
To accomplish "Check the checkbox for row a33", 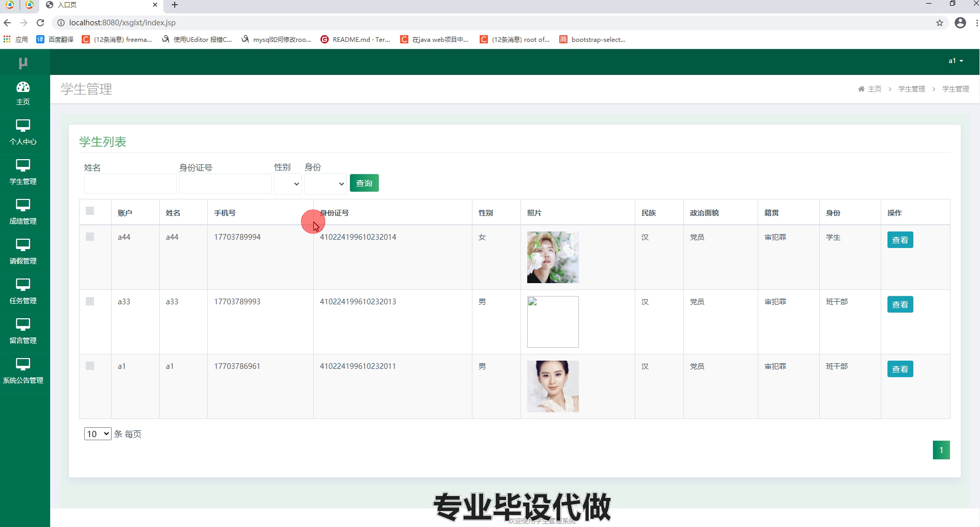I will pyautogui.click(x=90, y=301).
